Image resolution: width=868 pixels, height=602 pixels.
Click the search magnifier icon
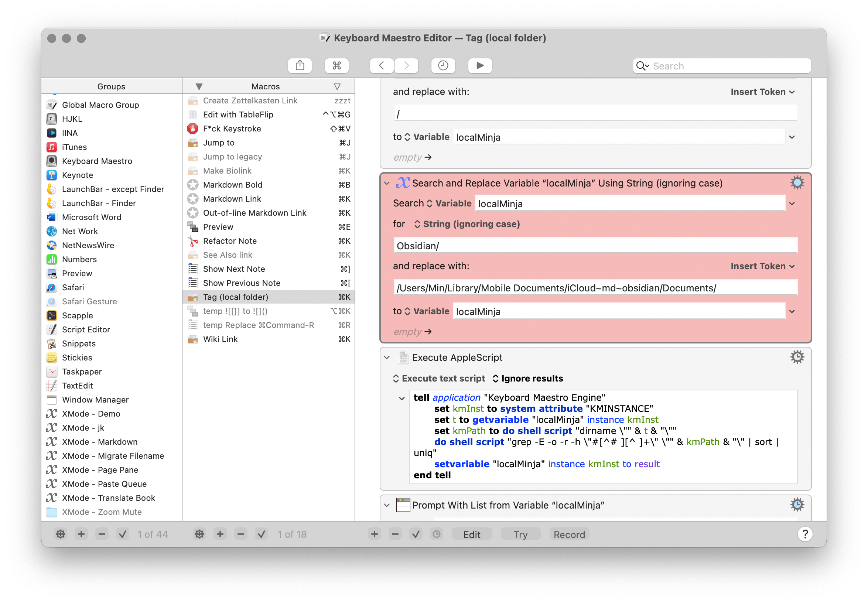pos(642,66)
